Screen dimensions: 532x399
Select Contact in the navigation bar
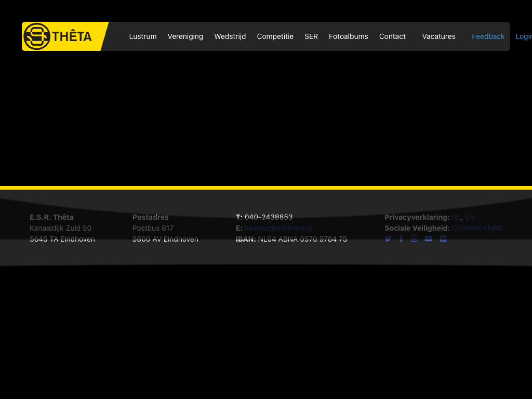point(392,36)
